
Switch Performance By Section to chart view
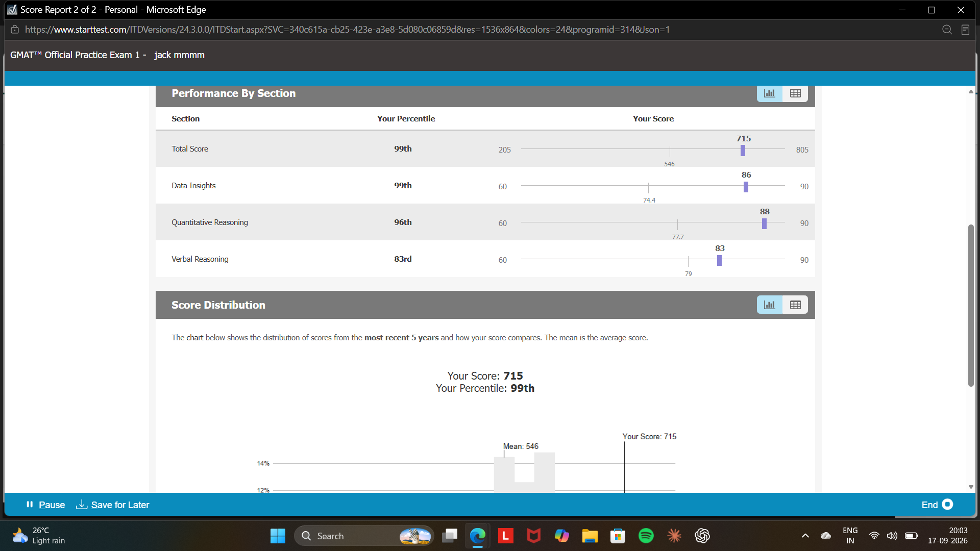coord(769,93)
